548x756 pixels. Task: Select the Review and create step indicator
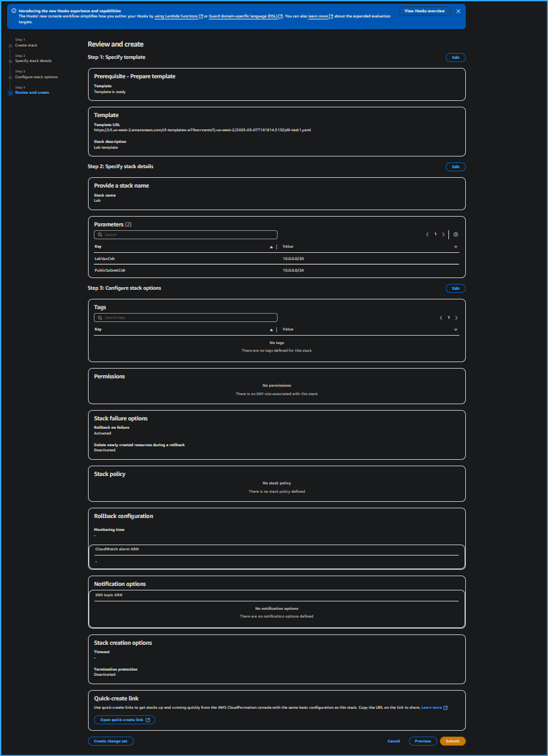coord(31,92)
